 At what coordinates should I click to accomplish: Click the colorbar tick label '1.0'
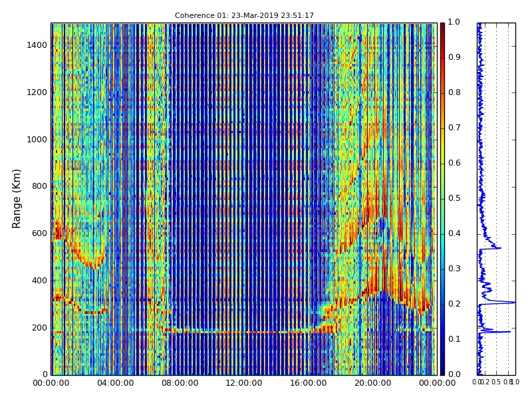pos(454,22)
